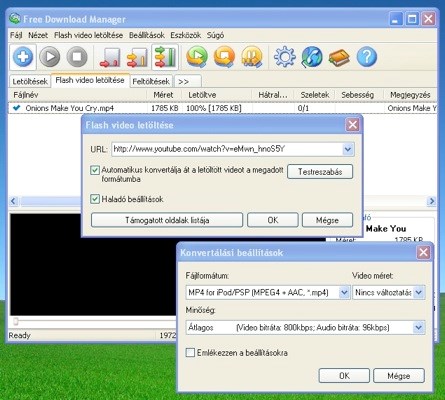Open the Fájlformátum dropdown
The image size is (445, 400).
coord(344,293)
